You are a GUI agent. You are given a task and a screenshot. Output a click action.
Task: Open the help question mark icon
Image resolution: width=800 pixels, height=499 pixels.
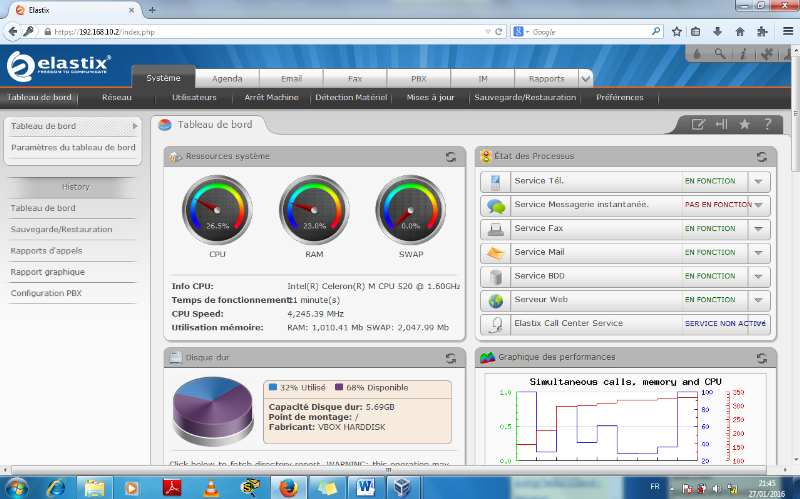point(767,124)
